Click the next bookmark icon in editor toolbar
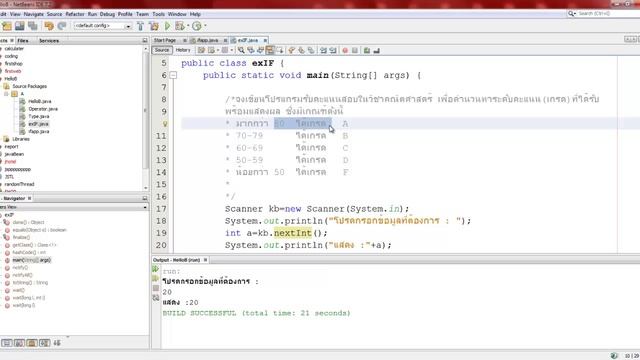This screenshot has width=640, height=360. pos(301,50)
